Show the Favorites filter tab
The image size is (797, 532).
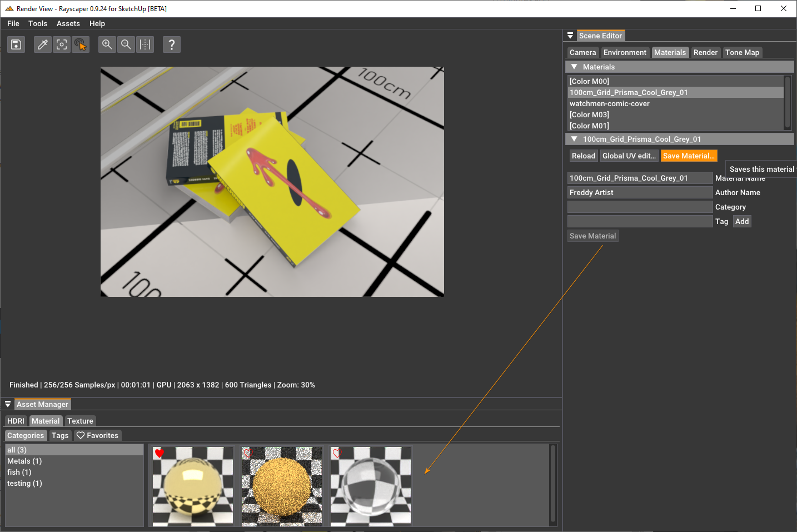click(x=97, y=435)
